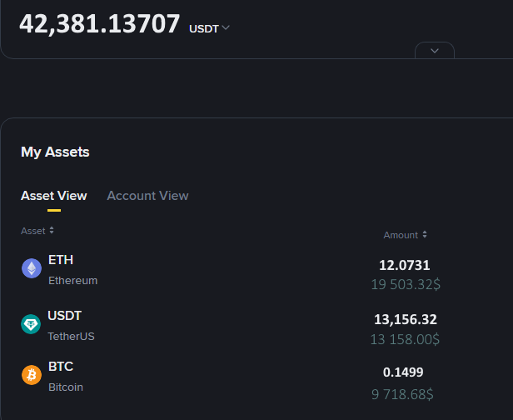Image resolution: width=513 pixels, height=420 pixels.
Task: Click the My Assets heading
Action: [x=55, y=152]
